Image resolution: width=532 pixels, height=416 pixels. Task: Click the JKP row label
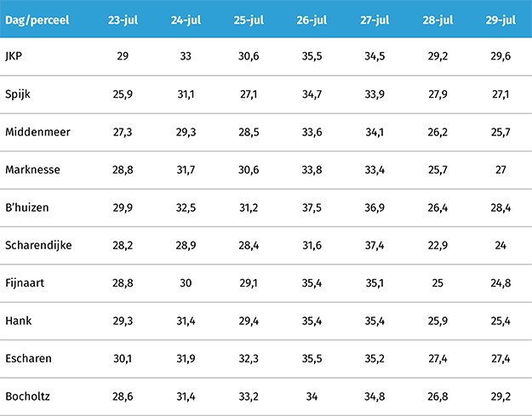14,56
